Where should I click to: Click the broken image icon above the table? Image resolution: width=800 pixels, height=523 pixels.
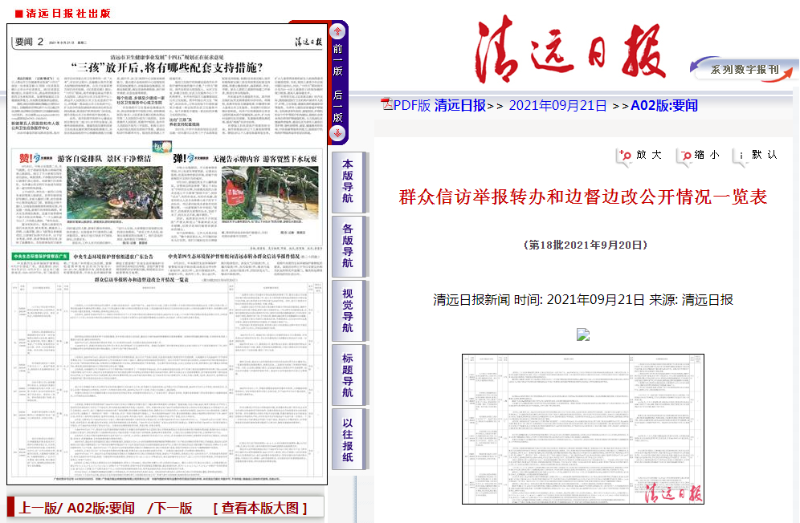pos(583,335)
